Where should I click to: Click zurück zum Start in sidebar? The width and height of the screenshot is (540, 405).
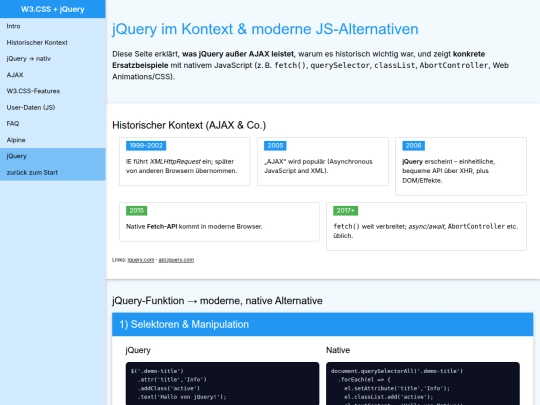53,173
